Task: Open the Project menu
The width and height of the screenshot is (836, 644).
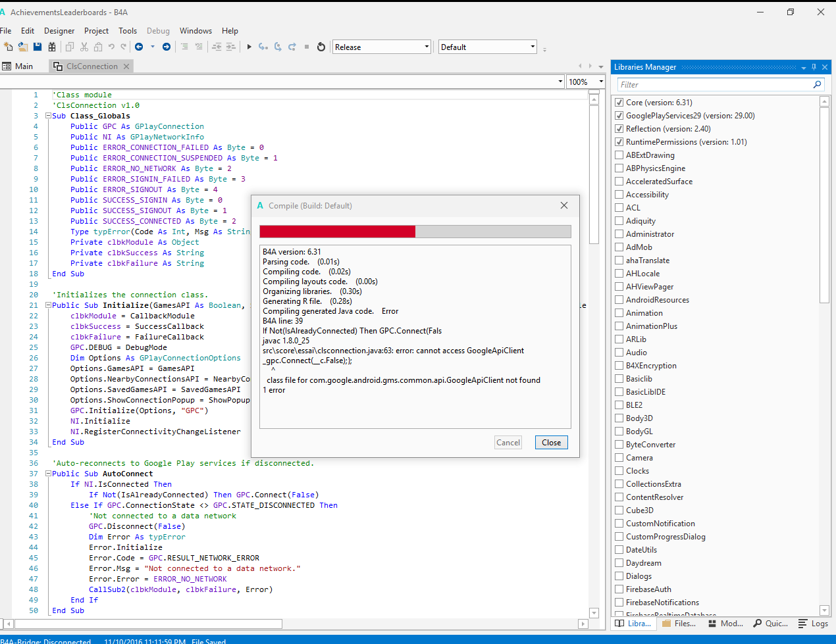Action: click(x=96, y=31)
